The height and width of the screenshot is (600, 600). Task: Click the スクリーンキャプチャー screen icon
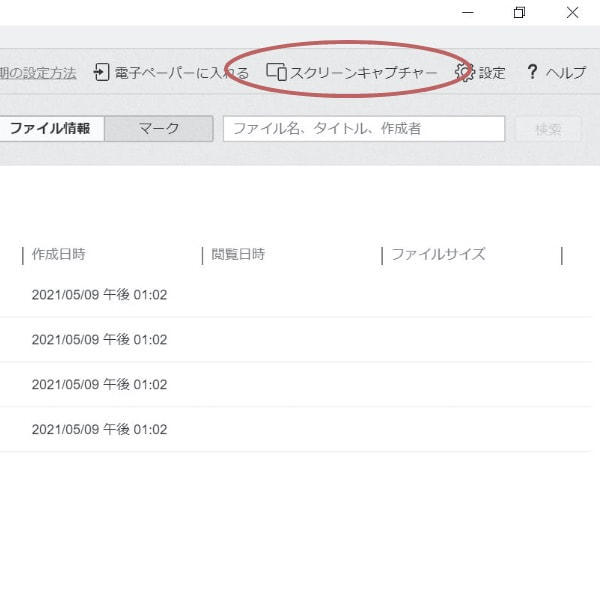pos(276,72)
